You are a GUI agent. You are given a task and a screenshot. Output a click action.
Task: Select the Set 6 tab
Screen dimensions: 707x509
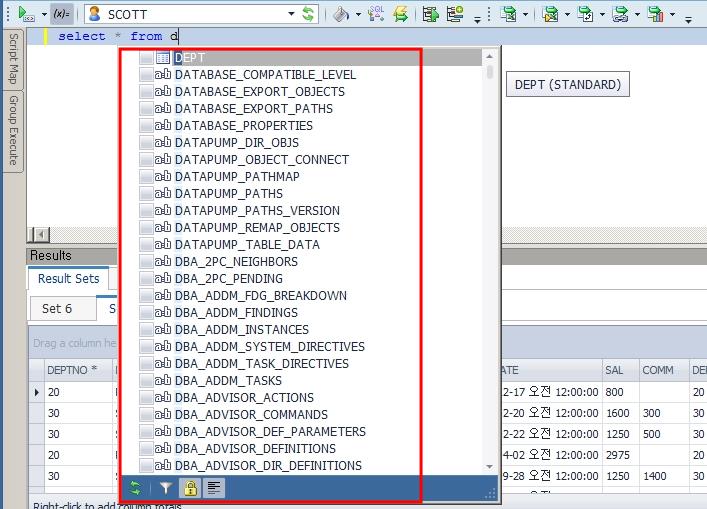57,309
